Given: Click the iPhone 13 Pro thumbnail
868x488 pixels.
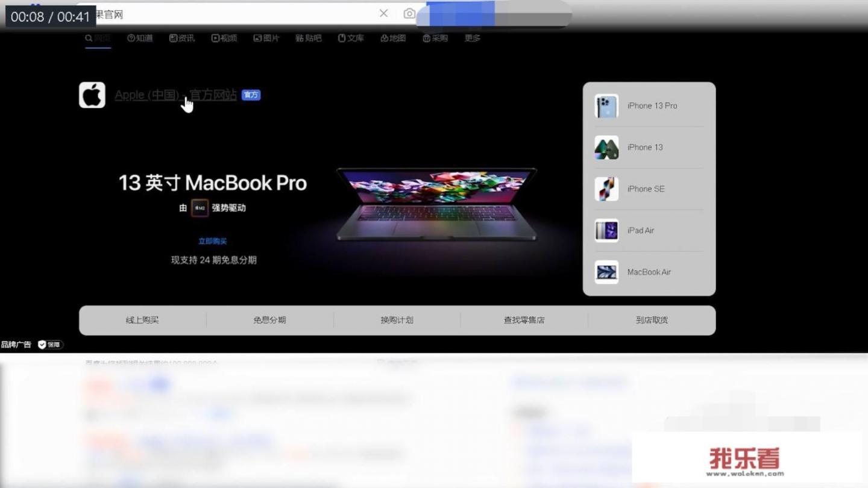Looking at the screenshot, I should [x=606, y=105].
